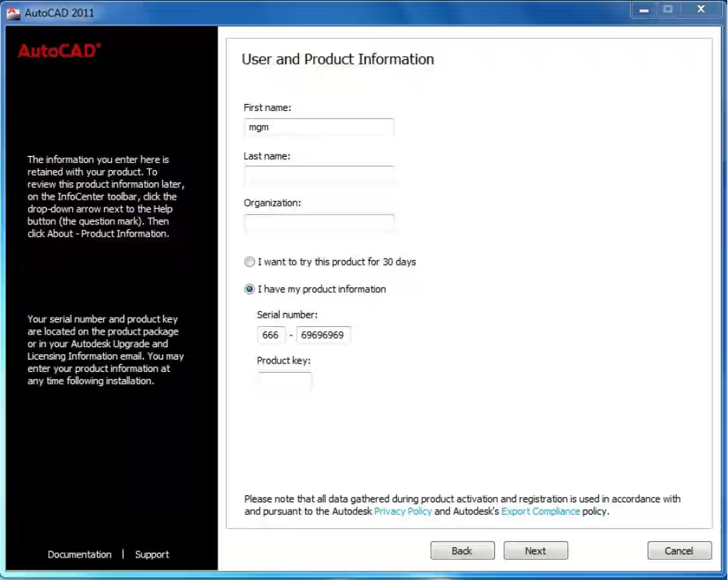Image resolution: width=728 pixels, height=580 pixels.
Task: Click serial number prefix field 666
Action: [271, 335]
